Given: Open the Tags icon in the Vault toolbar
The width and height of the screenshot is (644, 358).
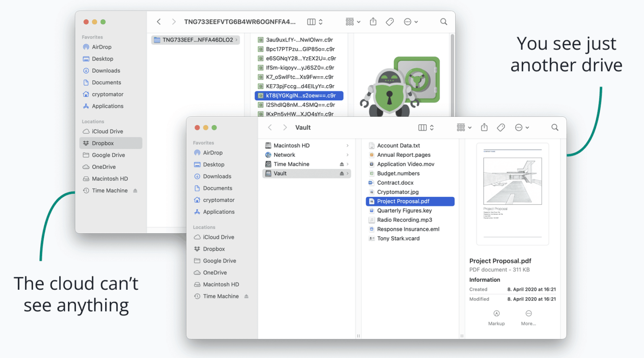Looking at the screenshot, I should coord(501,127).
